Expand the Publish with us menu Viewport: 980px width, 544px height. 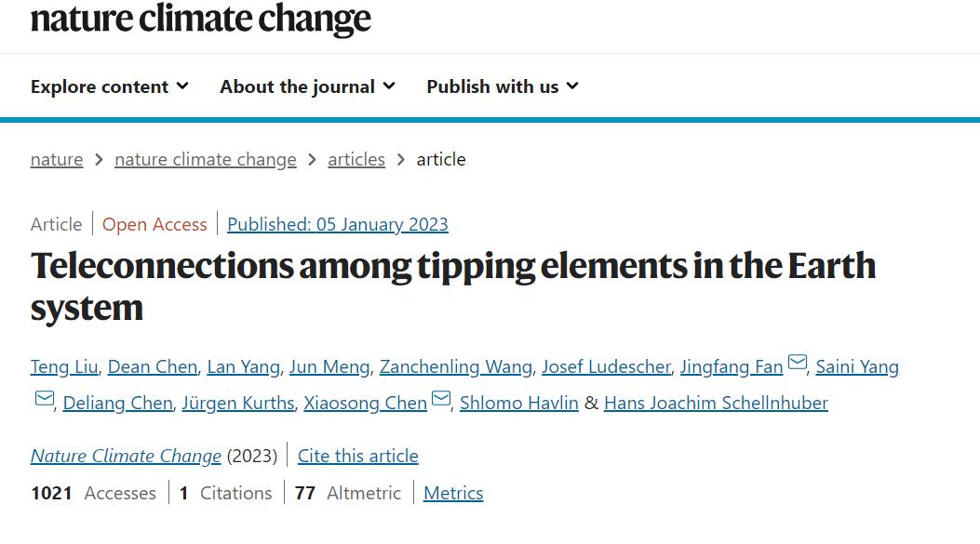pos(503,86)
